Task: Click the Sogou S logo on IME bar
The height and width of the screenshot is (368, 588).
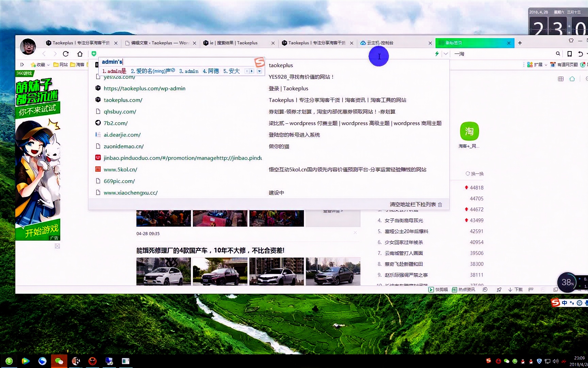Action: point(555,303)
